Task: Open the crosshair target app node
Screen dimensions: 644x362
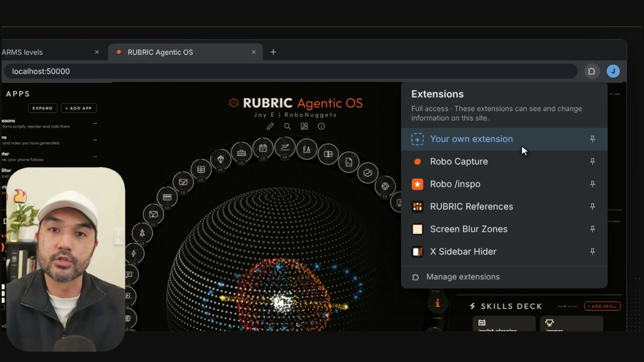Action: click(x=385, y=186)
